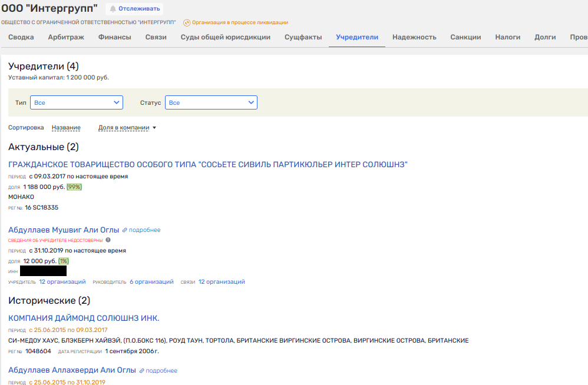This screenshot has height=385, width=588.
Task: Switch to the Долги tab
Action: (545, 37)
